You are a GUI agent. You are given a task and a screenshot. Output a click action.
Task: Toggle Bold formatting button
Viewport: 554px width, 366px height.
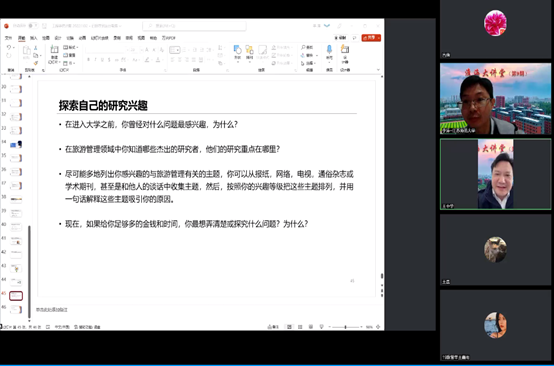coord(89,60)
